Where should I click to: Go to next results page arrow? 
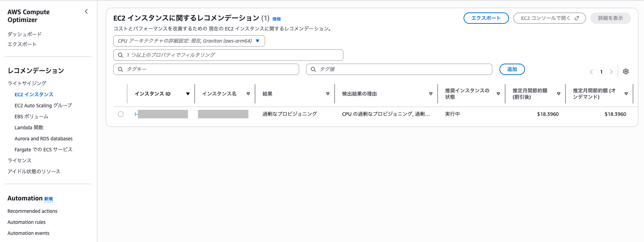[611, 72]
